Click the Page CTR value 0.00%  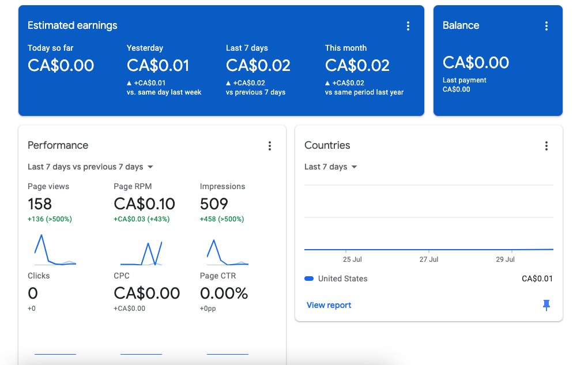point(224,293)
